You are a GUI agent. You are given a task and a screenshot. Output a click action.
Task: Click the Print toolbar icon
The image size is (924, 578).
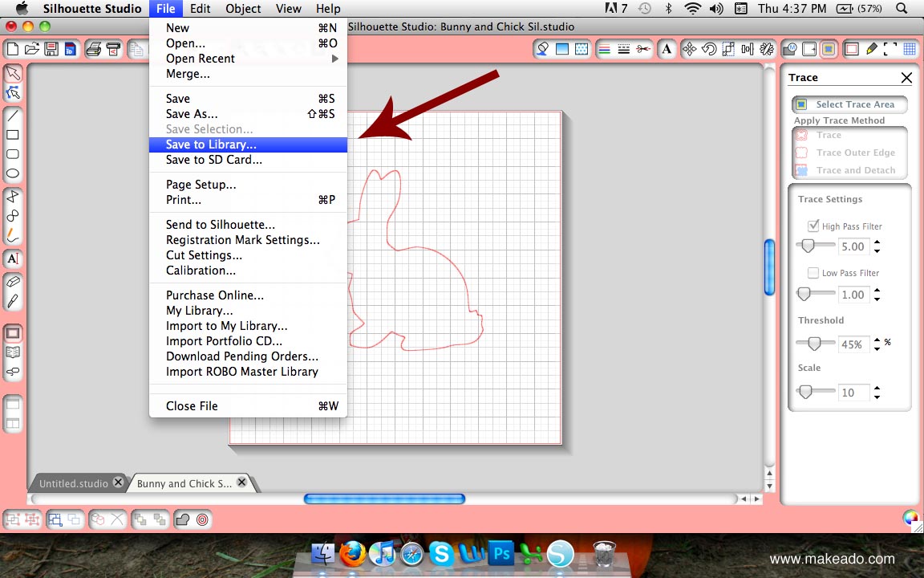(x=93, y=49)
